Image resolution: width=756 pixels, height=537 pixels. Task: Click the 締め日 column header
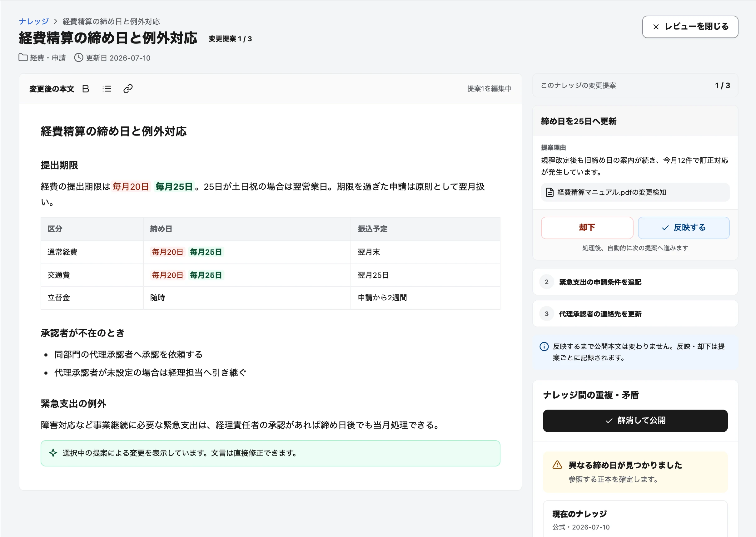(247, 229)
